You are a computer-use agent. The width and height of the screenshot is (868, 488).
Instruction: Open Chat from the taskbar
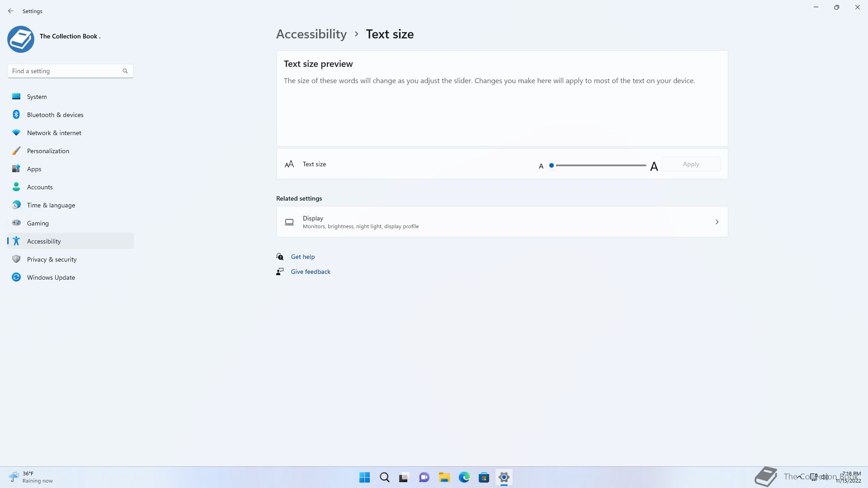(x=424, y=477)
